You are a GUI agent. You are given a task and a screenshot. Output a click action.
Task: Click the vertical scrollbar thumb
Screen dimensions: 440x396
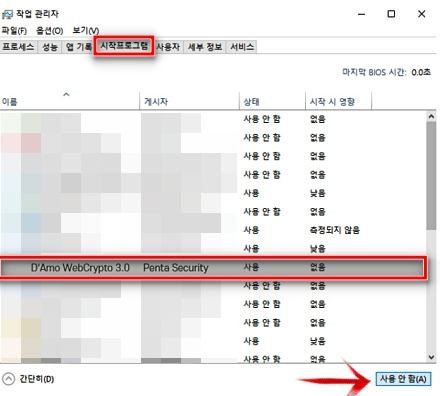point(431,175)
